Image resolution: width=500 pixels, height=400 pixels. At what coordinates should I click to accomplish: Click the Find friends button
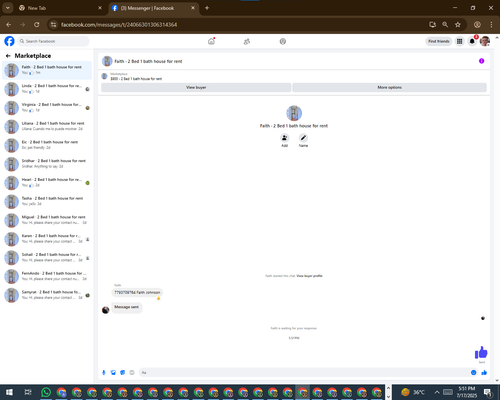tap(439, 41)
